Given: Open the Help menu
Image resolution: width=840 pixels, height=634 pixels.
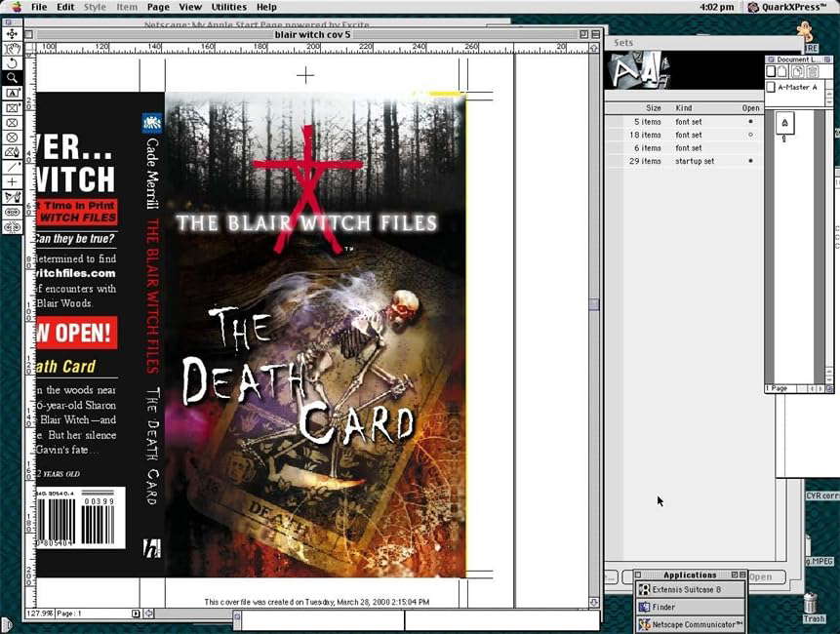Looking at the screenshot, I should pos(266,7).
